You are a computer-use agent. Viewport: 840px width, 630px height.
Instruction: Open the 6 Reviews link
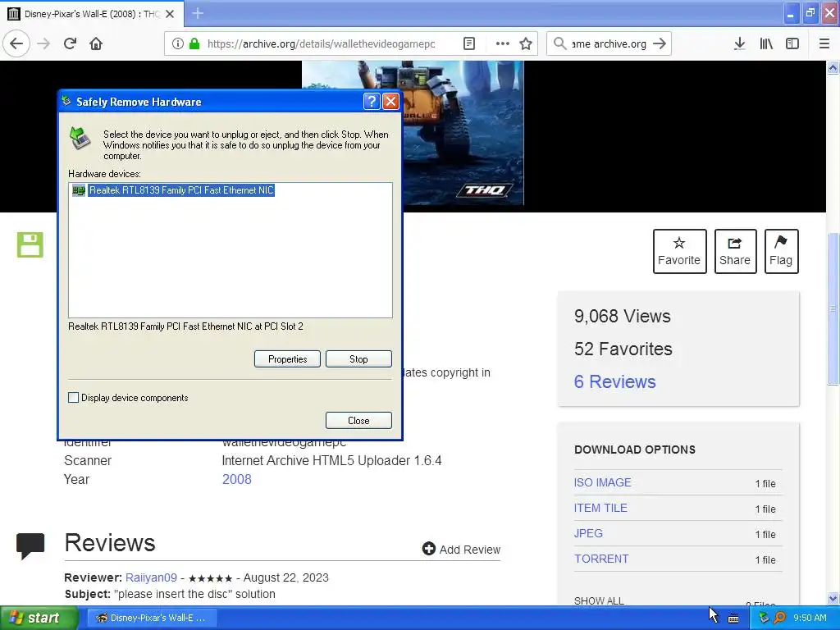(614, 381)
